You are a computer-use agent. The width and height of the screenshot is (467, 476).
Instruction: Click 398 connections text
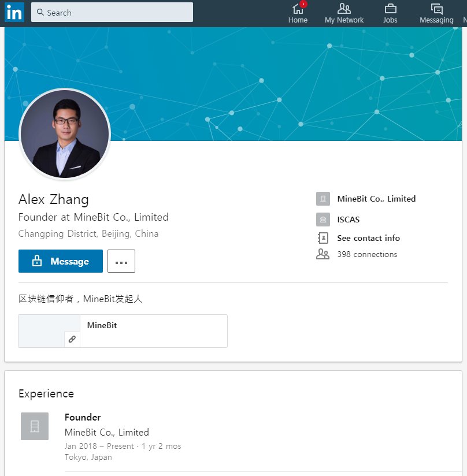(x=367, y=254)
